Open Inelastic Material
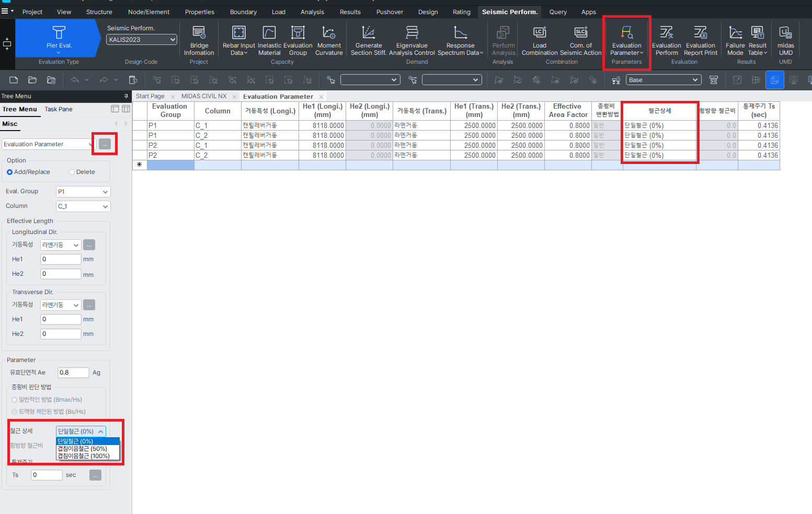Viewport: 812px width, 514px height. click(x=269, y=41)
